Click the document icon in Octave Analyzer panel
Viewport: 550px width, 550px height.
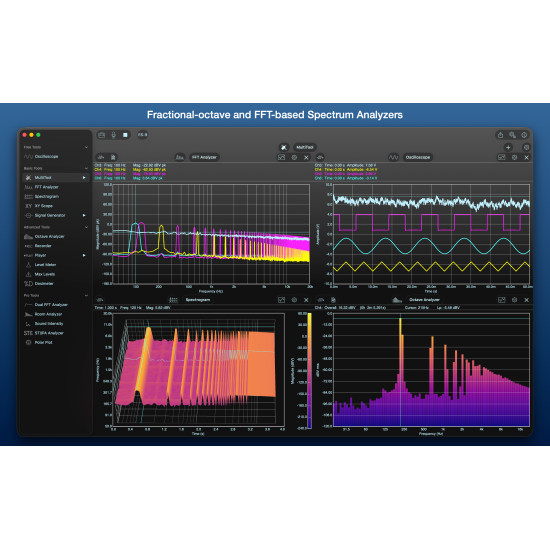coord(333,300)
